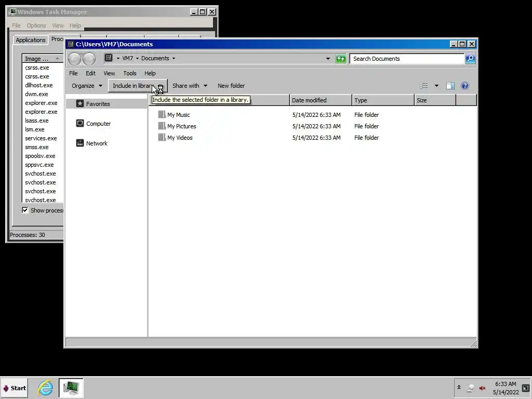Sort by Size column header
The height and width of the screenshot is (399, 532).
(x=435, y=100)
